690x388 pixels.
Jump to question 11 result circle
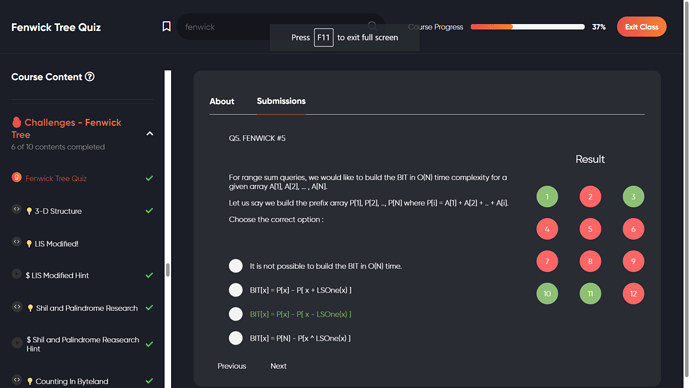590,293
